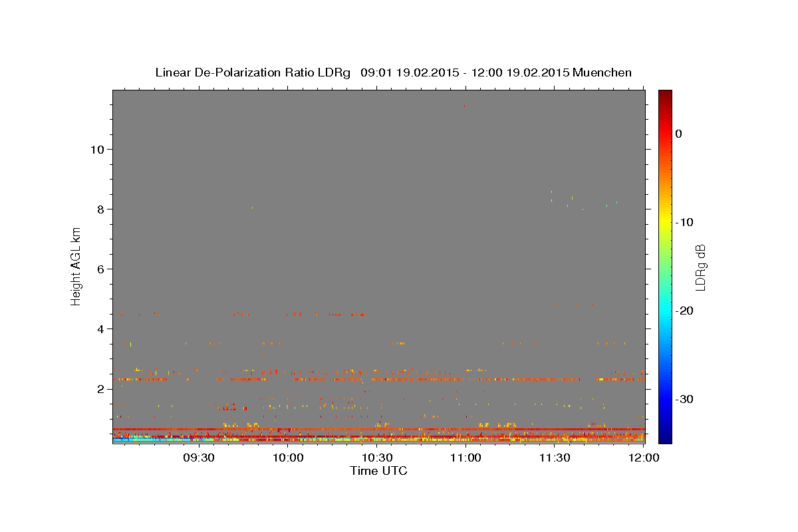Click the dark blue bottom of the colorbar

pyautogui.click(x=665, y=436)
